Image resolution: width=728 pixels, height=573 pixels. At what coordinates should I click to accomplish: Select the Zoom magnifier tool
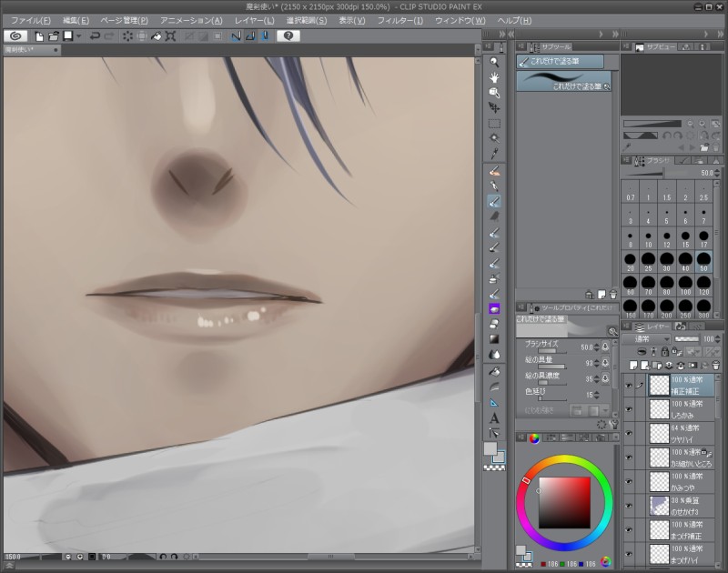point(494,62)
